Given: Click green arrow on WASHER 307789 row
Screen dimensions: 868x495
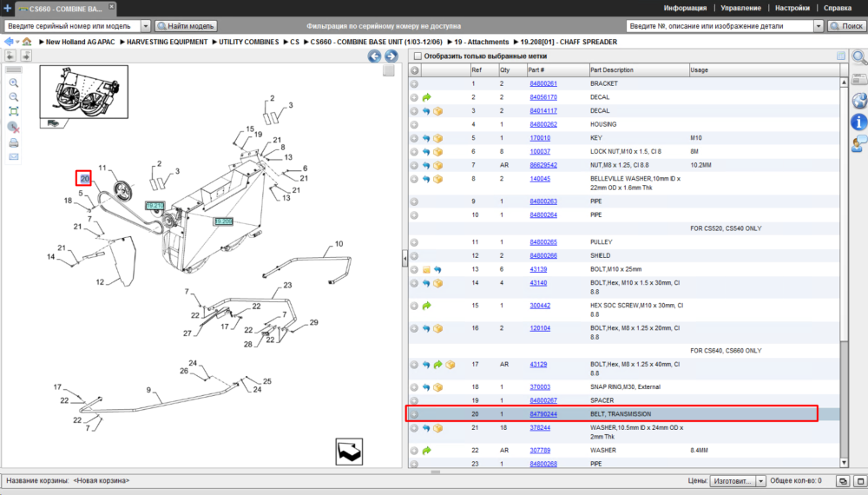Looking at the screenshot, I should tap(427, 451).
